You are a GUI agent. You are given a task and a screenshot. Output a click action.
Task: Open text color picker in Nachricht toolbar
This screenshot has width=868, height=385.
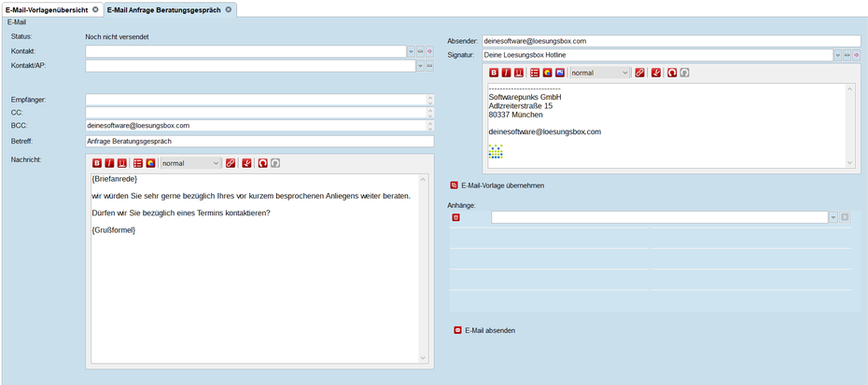(150, 163)
